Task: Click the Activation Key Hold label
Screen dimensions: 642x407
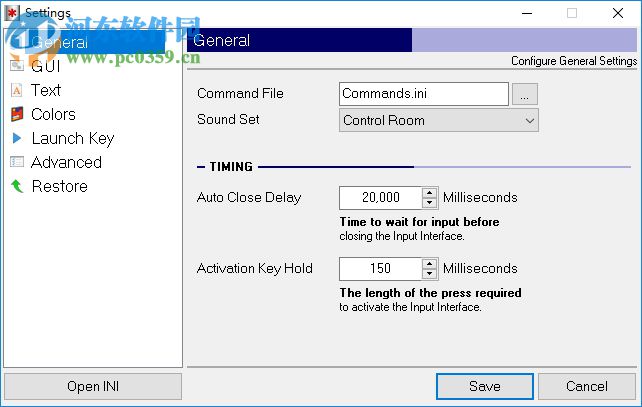Action: click(x=255, y=269)
